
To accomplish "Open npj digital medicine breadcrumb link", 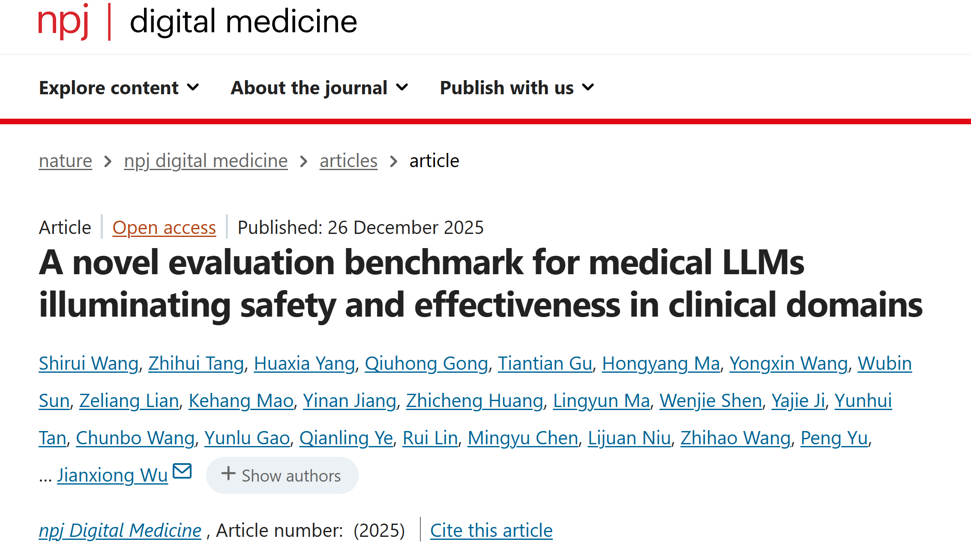I will click(206, 161).
